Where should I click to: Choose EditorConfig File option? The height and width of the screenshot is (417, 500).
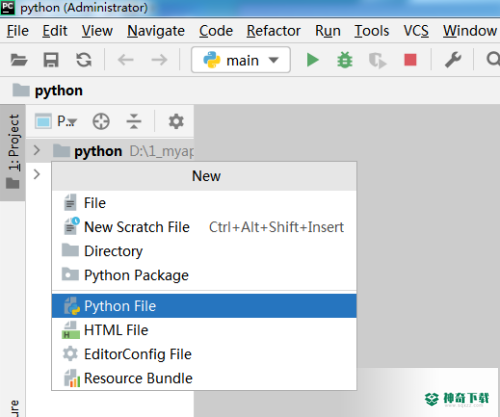point(204,354)
